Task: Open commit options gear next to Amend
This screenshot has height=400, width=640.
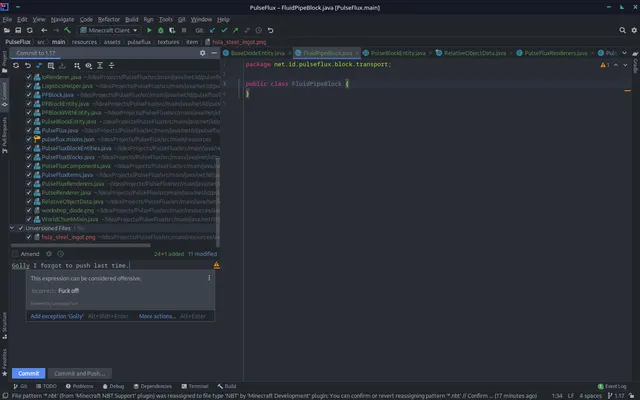Action: pyautogui.click(x=49, y=254)
